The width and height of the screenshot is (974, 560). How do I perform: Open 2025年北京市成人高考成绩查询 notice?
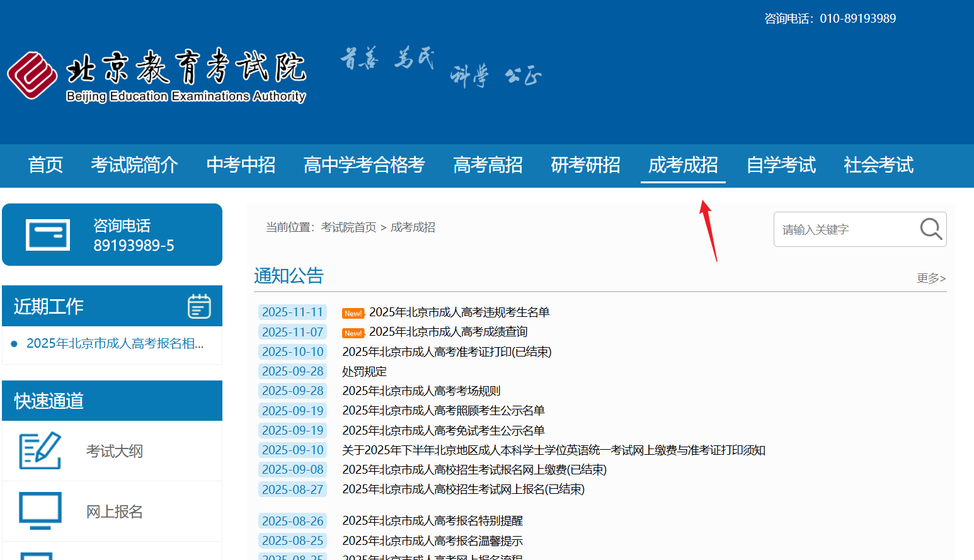click(448, 332)
